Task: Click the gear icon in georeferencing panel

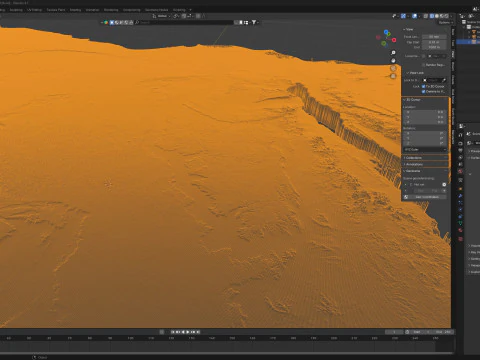Action: click(444, 184)
